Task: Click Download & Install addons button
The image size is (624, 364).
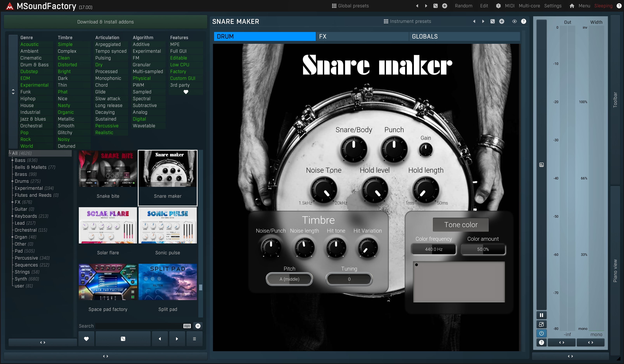Action: click(x=105, y=22)
